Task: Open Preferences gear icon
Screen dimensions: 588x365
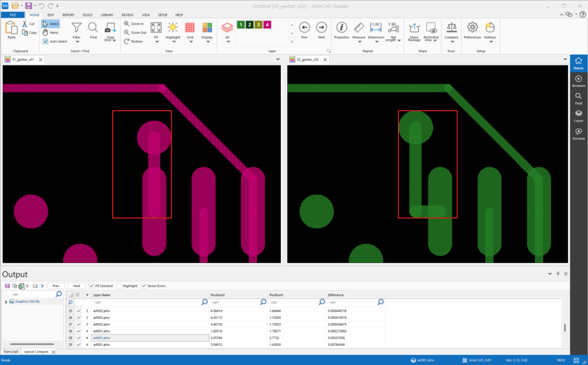Action: click(472, 28)
